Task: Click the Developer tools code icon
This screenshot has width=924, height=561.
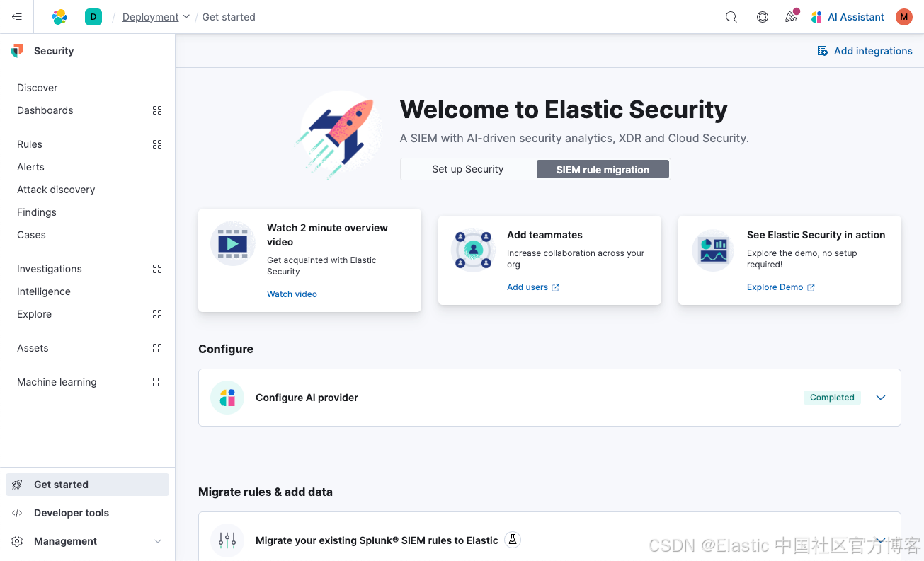Action: click(x=18, y=513)
